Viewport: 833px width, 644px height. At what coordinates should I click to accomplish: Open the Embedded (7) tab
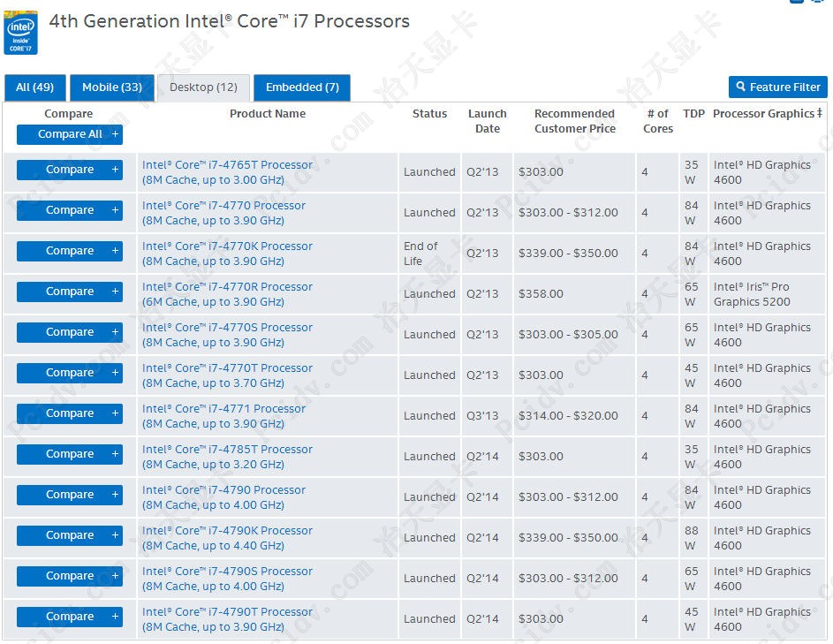302,87
